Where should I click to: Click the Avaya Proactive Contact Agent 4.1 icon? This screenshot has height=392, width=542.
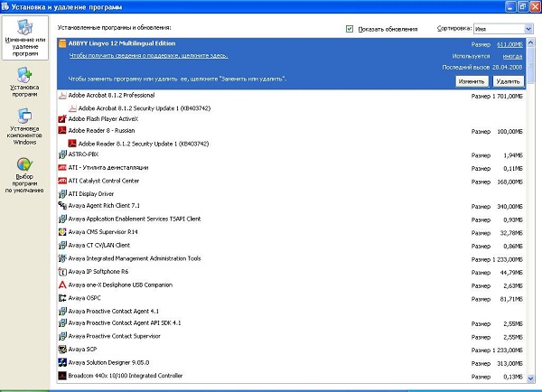pos(62,311)
